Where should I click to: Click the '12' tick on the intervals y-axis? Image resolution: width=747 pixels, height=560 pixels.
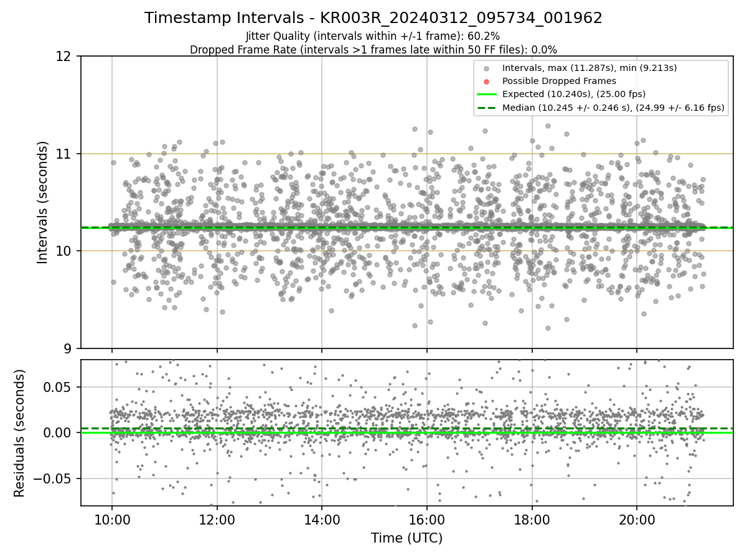tap(64, 57)
